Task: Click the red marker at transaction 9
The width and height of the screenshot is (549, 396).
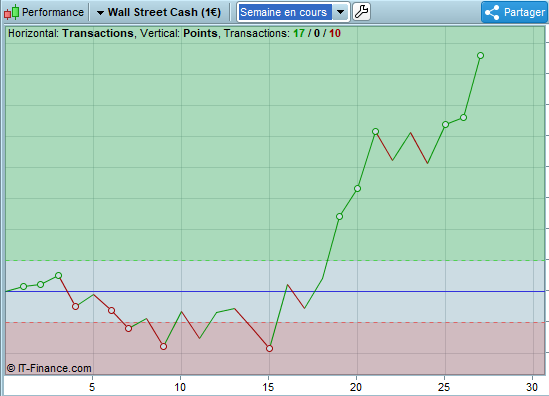Action: click(164, 347)
